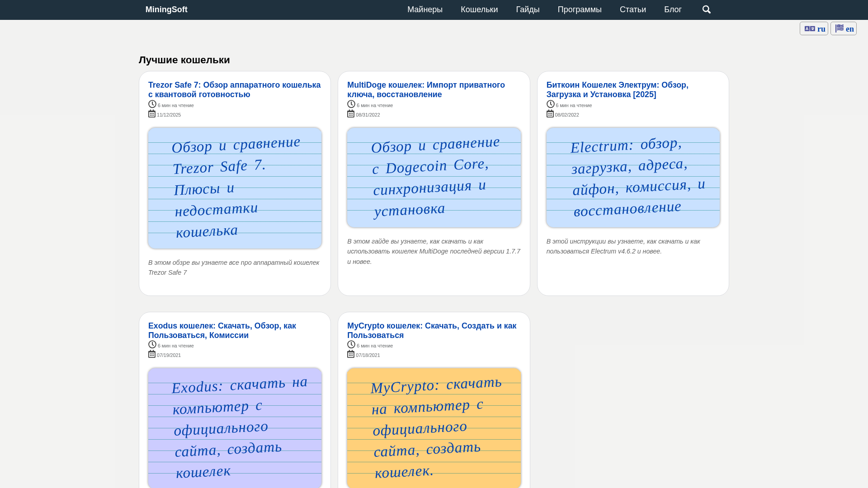The width and height of the screenshot is (868, 488).
Task: Go to MiningSoft home logo link
Action: [x=166, y=9]
